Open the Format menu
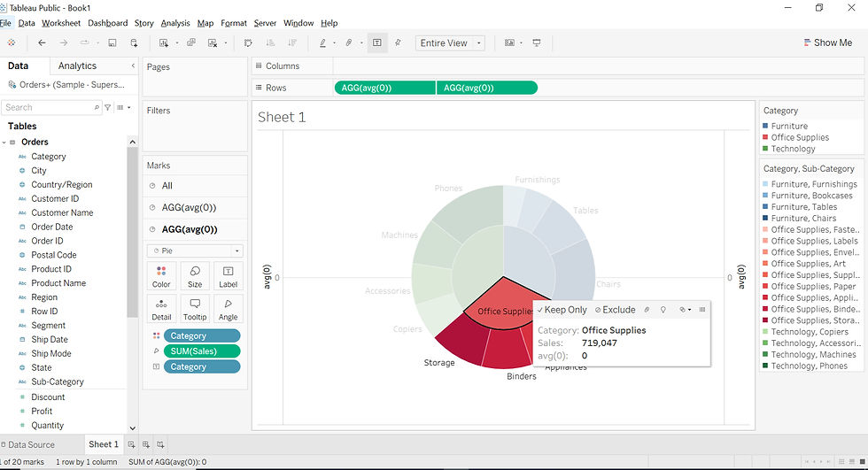This screenshot has height=470, width=868. point(234,23)
